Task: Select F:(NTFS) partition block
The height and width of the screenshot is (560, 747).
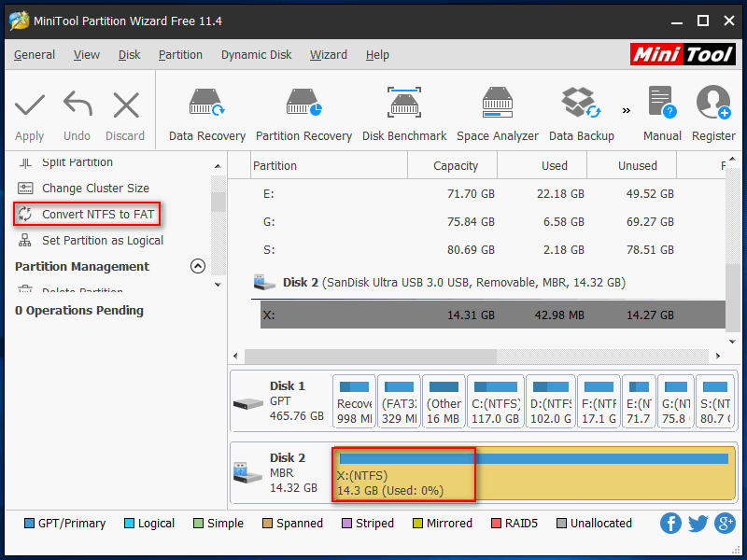Action: (x=599, y=402)
